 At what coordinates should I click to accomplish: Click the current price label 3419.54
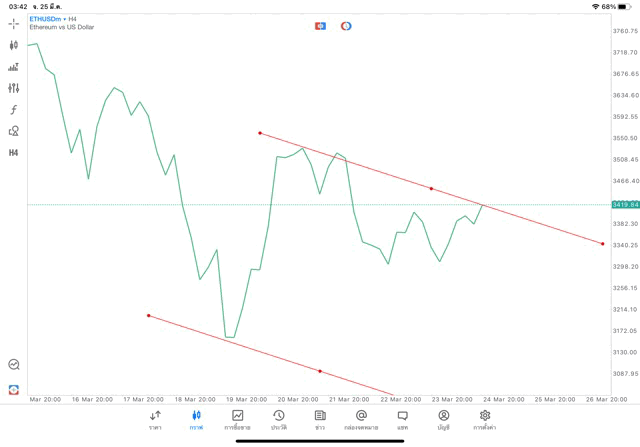(625, 204)
